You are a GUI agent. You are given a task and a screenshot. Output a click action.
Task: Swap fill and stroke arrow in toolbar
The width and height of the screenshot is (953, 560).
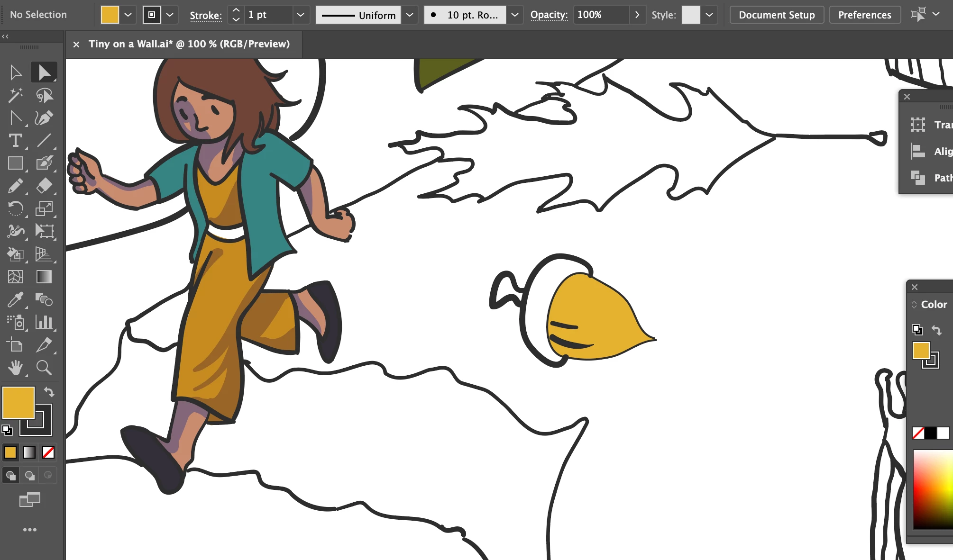point(49,392)
